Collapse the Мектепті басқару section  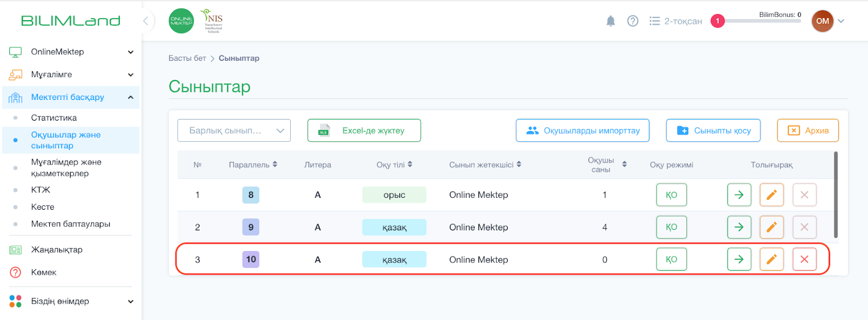[71, 97]
